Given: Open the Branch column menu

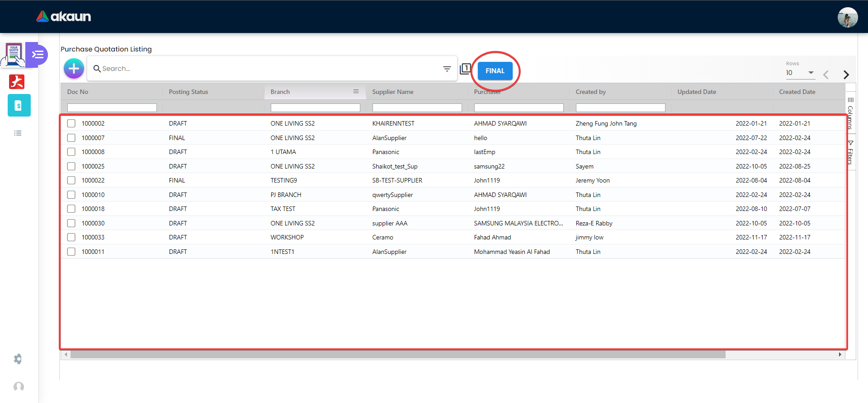Looking at the screenshot, I should click(356, 92).
